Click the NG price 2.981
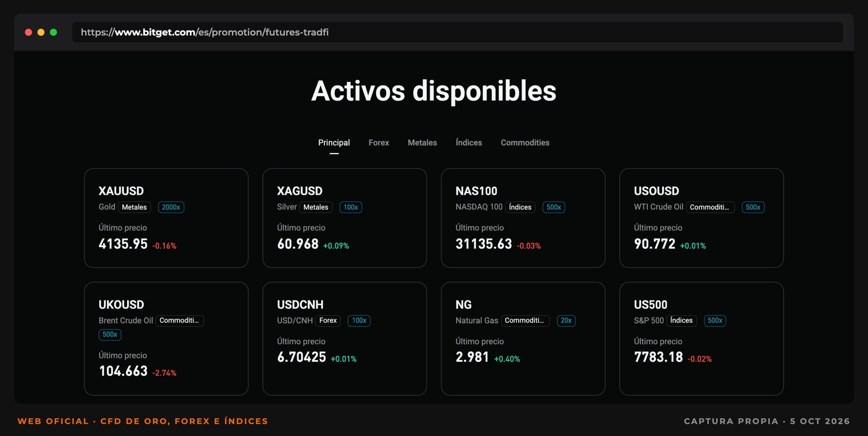 coord(473,357)
